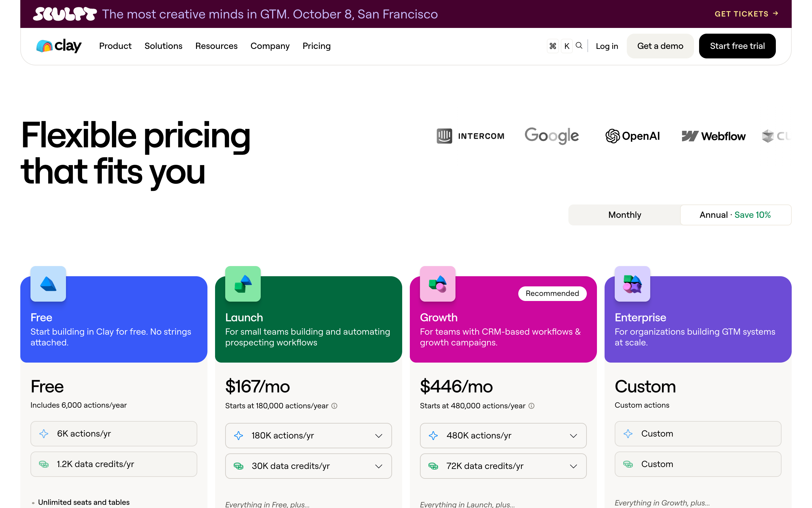Expand the 72K data credits/yr dropdown
The image size is (812, 508).
[503, 466]
